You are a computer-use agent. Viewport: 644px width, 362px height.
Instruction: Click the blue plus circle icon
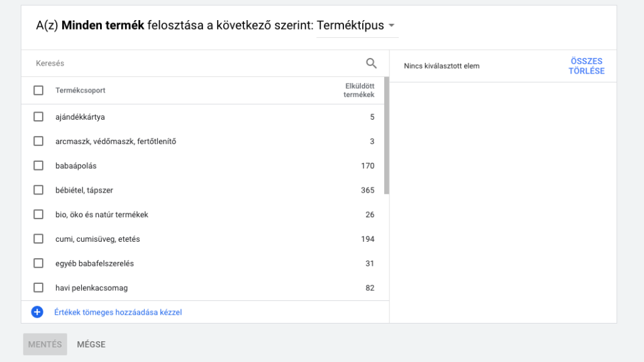[37, 312]
